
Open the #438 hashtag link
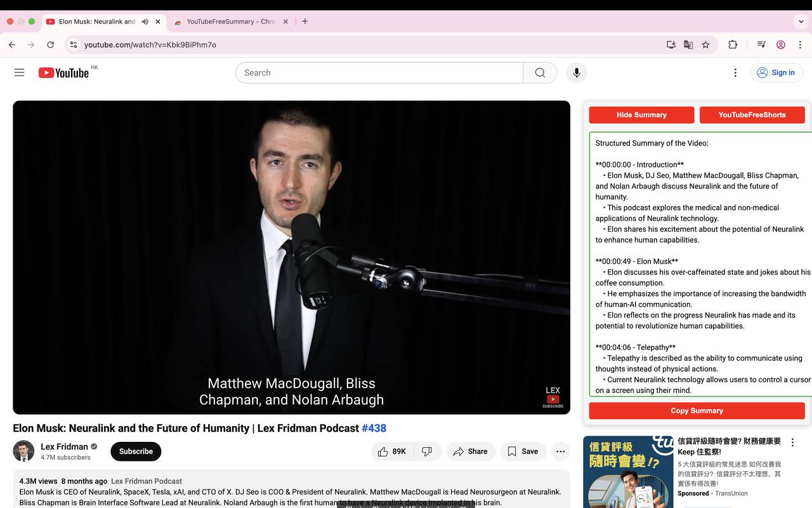(374, 428)
